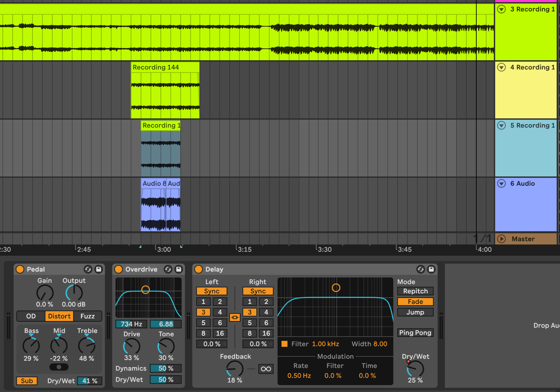Toggle the Mid frequency switch under Mid knob

[59, 367]
